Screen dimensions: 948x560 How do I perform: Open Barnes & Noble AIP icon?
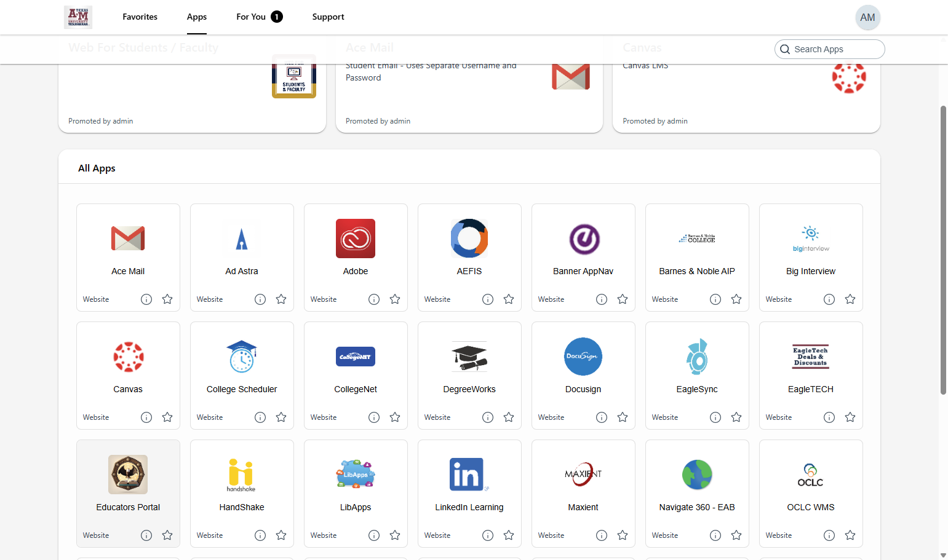click(x=697, y=239)
